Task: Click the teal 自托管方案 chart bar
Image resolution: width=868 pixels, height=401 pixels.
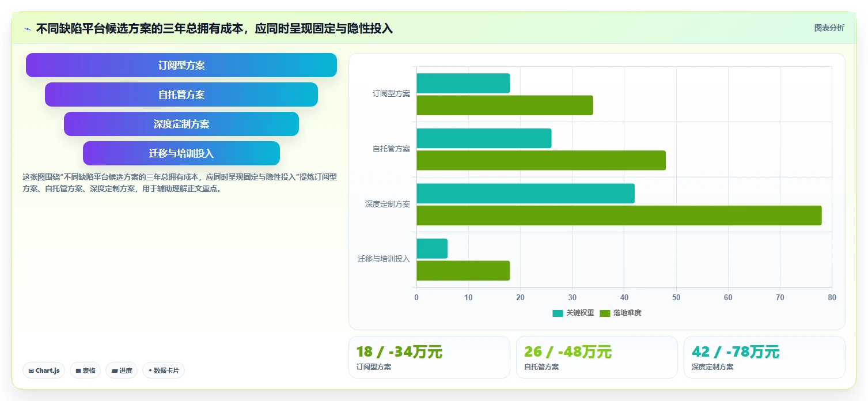Action: coord(484,138)
